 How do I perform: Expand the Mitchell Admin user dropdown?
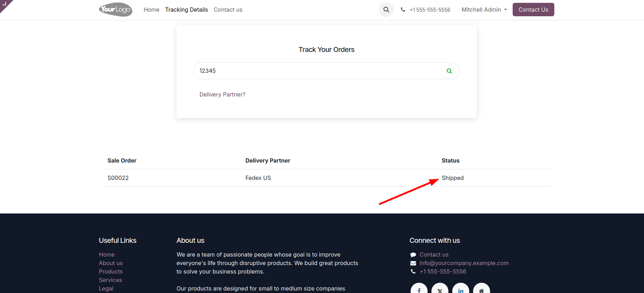(x=484, y=10)
